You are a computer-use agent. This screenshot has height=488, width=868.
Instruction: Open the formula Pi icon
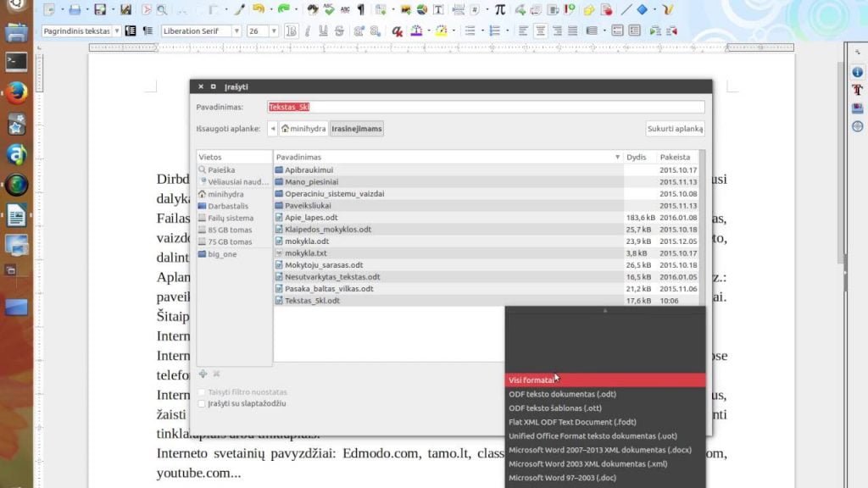[x=500, y=9]
